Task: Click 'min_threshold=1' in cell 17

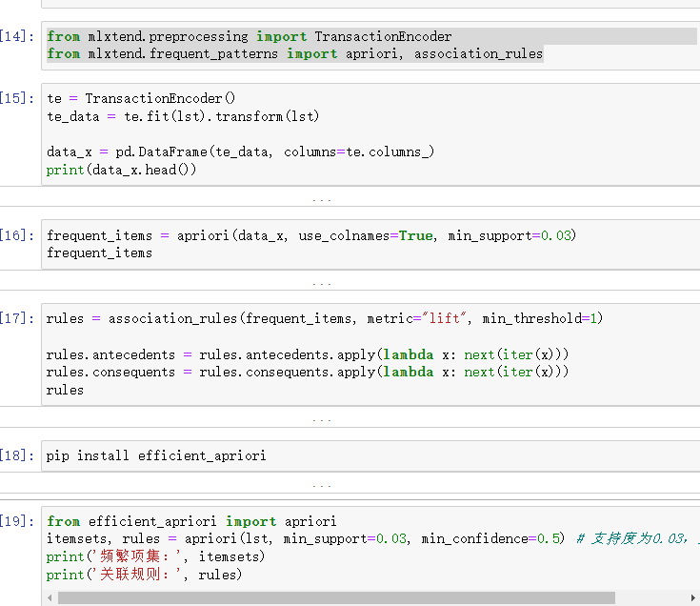Action: click(x=539, y=318)
